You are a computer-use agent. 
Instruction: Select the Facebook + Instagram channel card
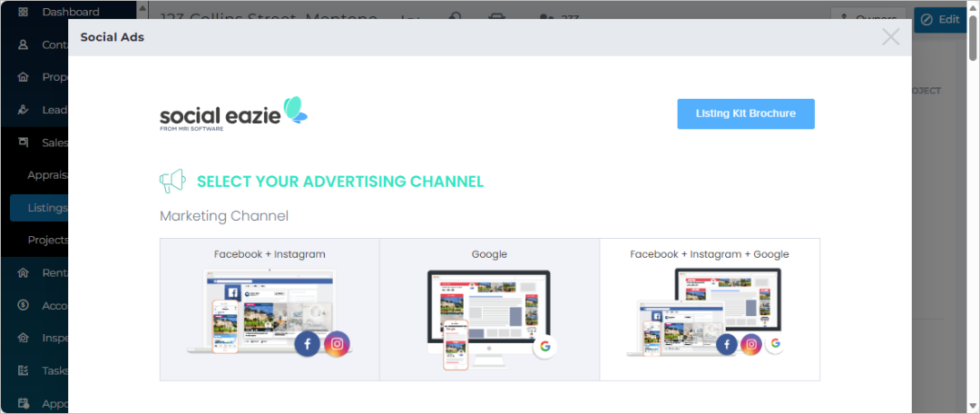pyautogui.click(x=269, y=309)
